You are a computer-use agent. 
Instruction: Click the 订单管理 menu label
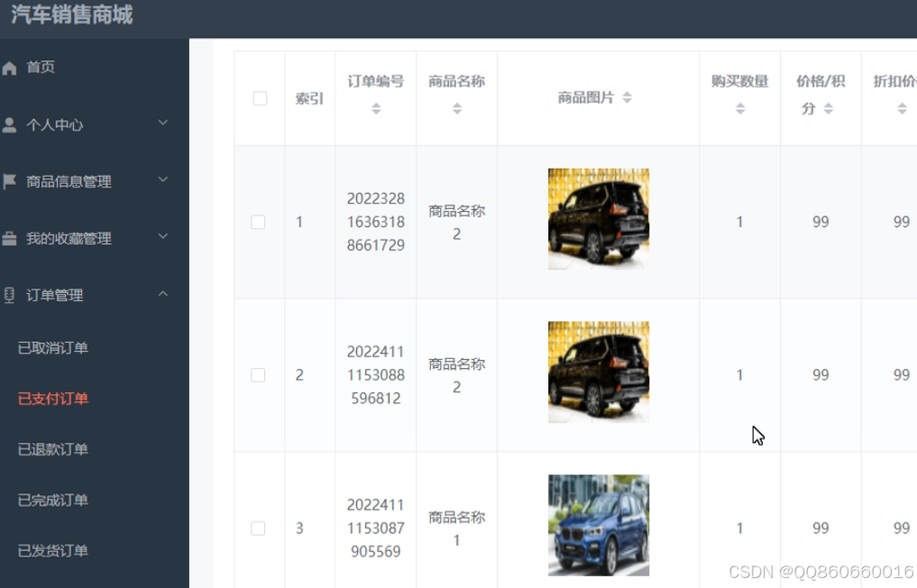(54, 295)
